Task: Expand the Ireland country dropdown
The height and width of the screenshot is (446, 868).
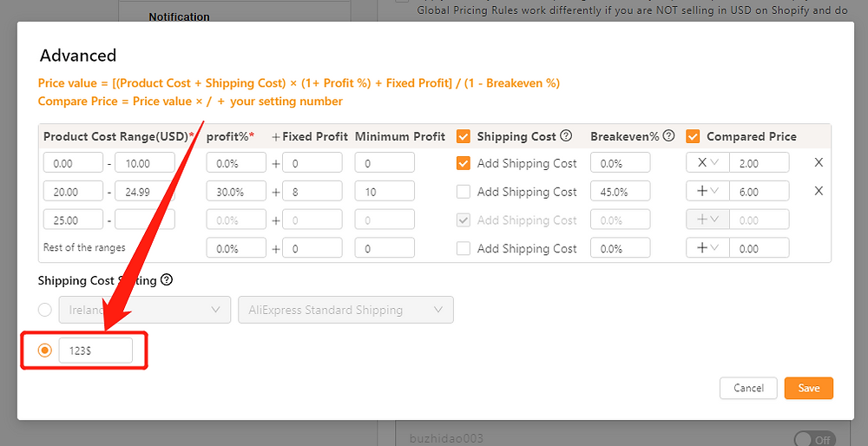Action: (x=145, y=310)
